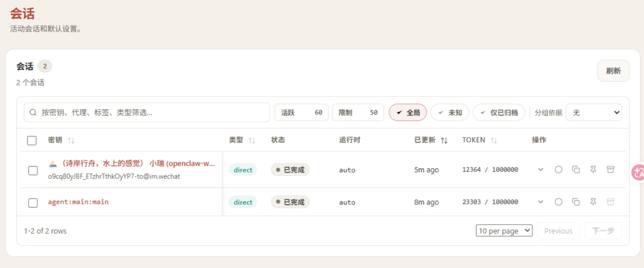Click the 下一步 next page button

603,231
